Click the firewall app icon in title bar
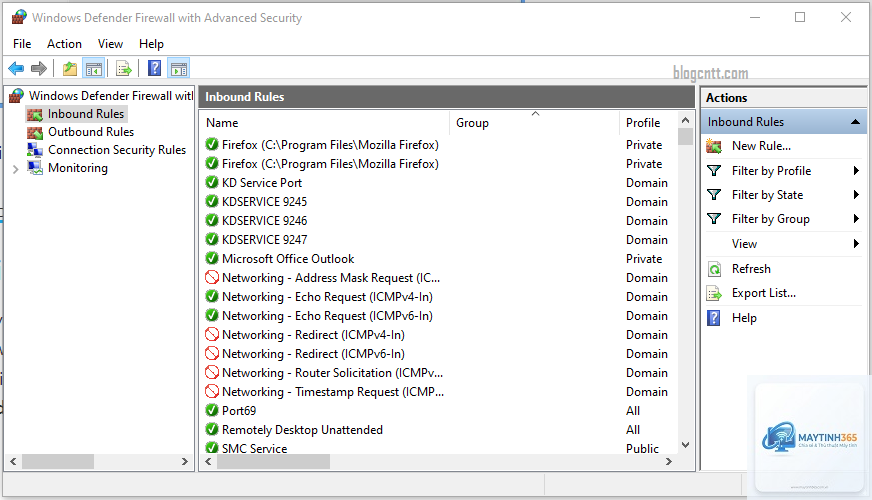872x500 pixels. [19, 17]
